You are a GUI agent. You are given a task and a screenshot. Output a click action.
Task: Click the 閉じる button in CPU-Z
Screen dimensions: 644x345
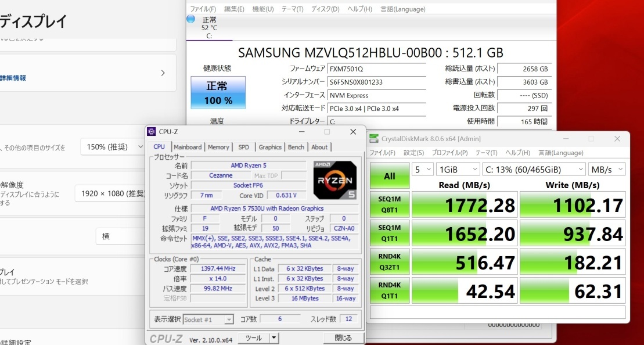click(x=343, y=338)
